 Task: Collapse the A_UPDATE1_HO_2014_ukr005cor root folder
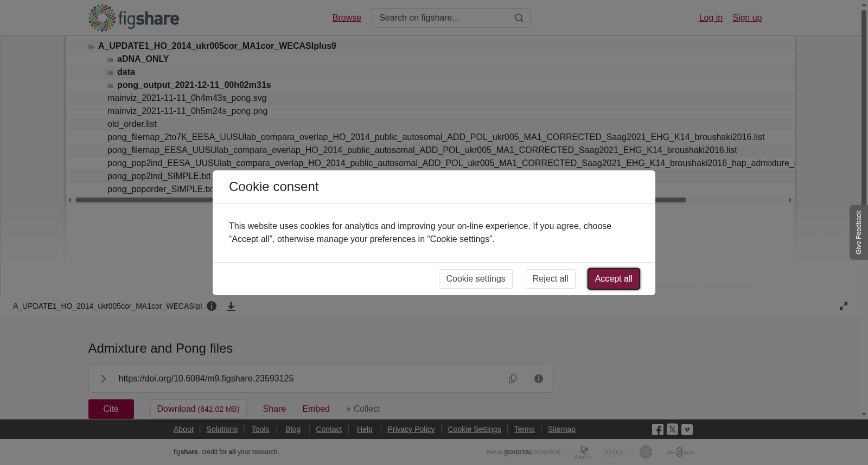(217, 46)
